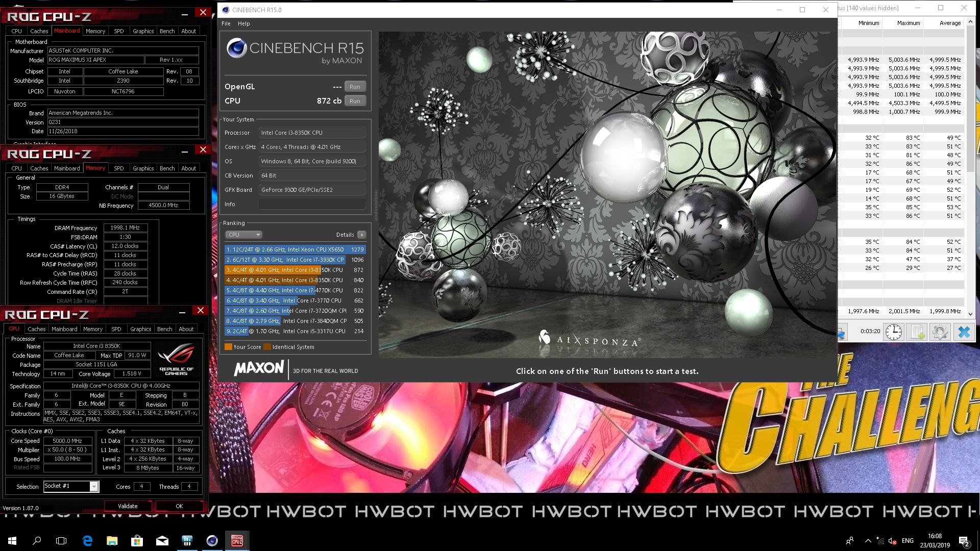This screenshot has height=551, width=980.
Task: Click the Core Speed 5000.0 MHz value
Action: (x=67, y=441)
